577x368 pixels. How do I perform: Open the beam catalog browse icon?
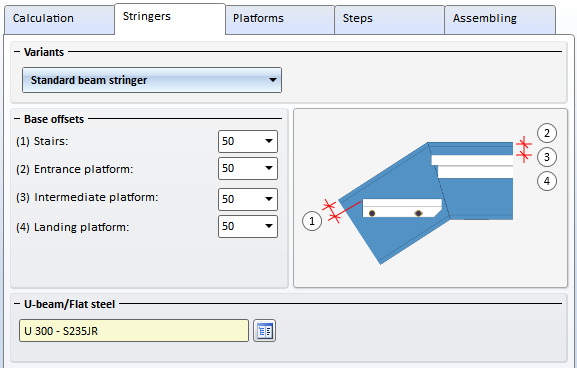click(264, 331)
